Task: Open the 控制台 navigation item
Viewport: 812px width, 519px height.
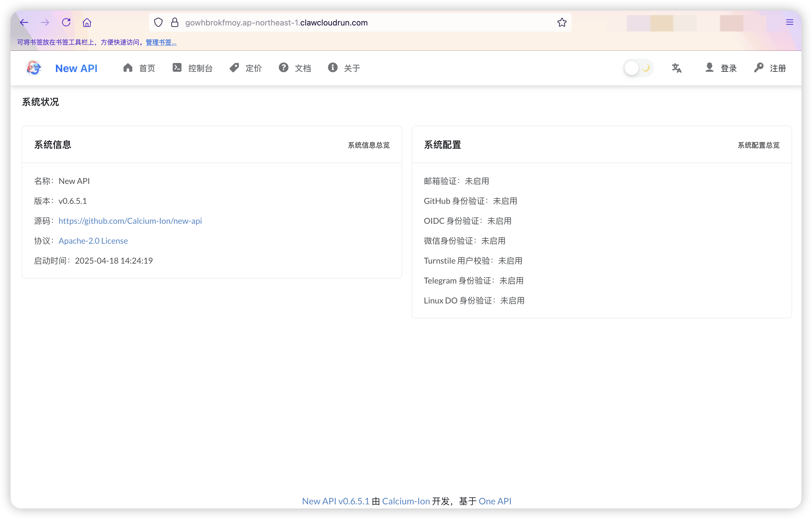Action: coord(193,68)
